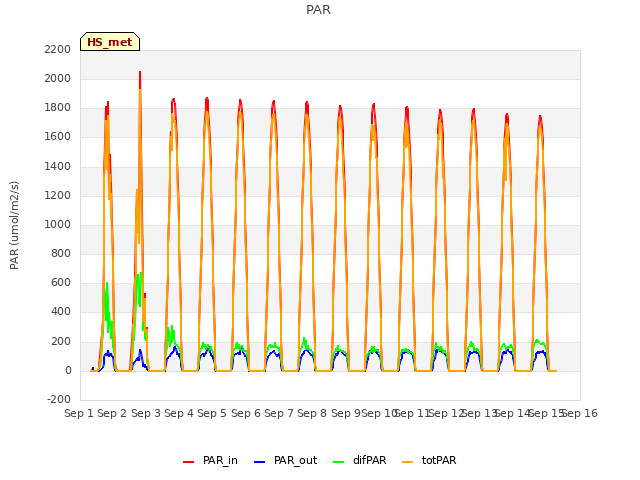The width and height of the screenshot is (640, 480).
Task: Click the 1400 y-axis tick label
Action: point(58,167)
